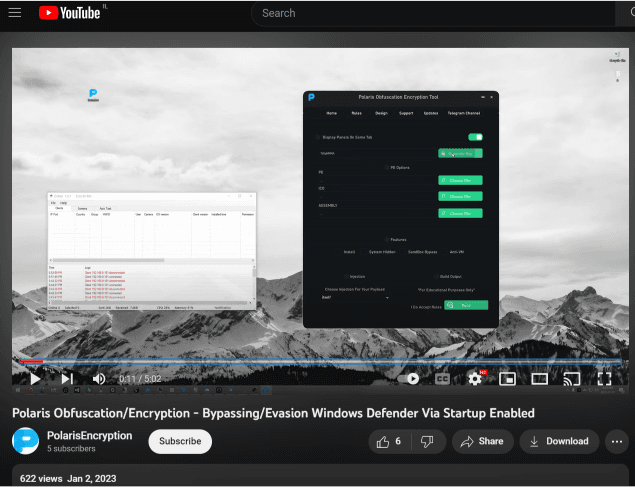Toggle the Autoplay switch
635x487 pixels.
click(408, 379)
